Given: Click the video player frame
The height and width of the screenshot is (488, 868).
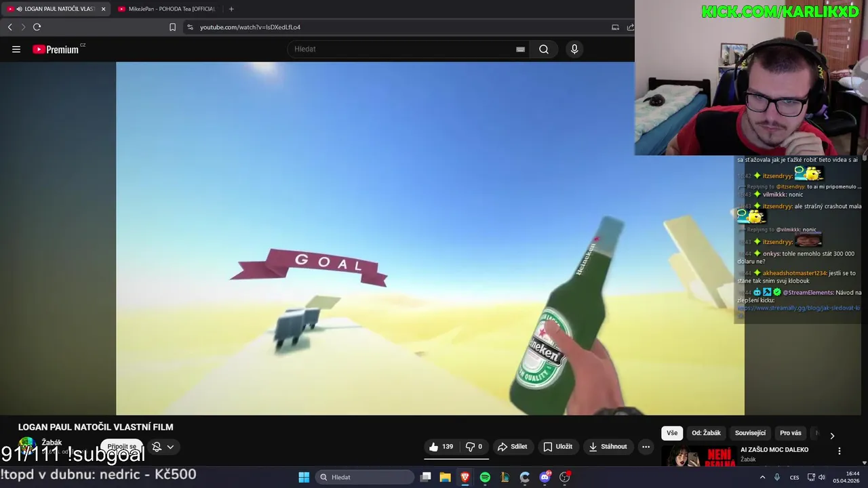Looking at the screenshot, I should pos(430,239).
